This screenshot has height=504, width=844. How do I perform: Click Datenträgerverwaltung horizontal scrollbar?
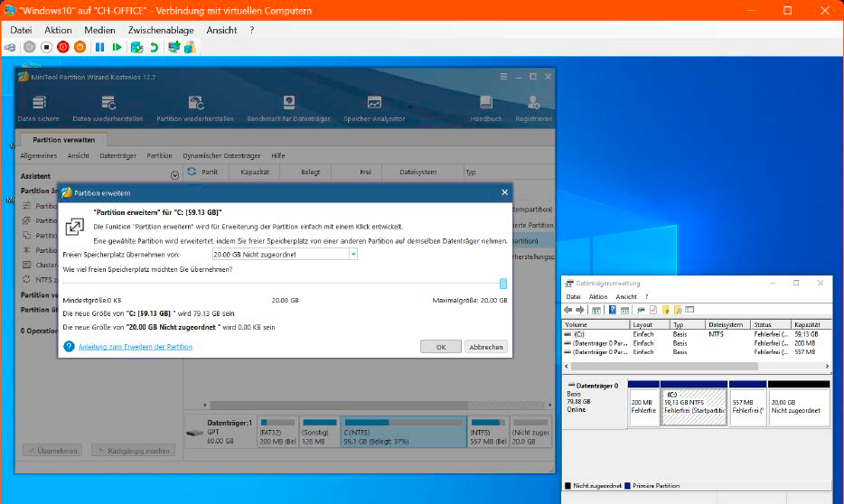coord(664,367)
